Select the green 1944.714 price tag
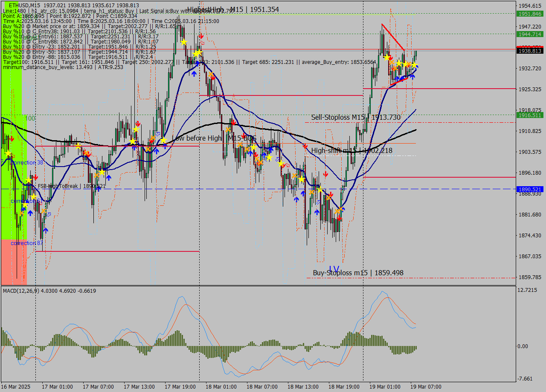 pos(529,34)
